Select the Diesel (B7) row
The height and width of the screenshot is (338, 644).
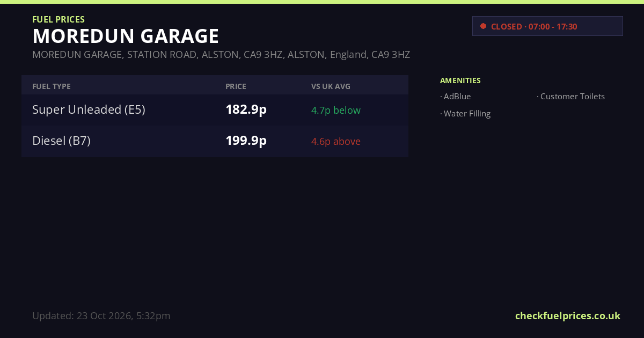pos(215,141)
